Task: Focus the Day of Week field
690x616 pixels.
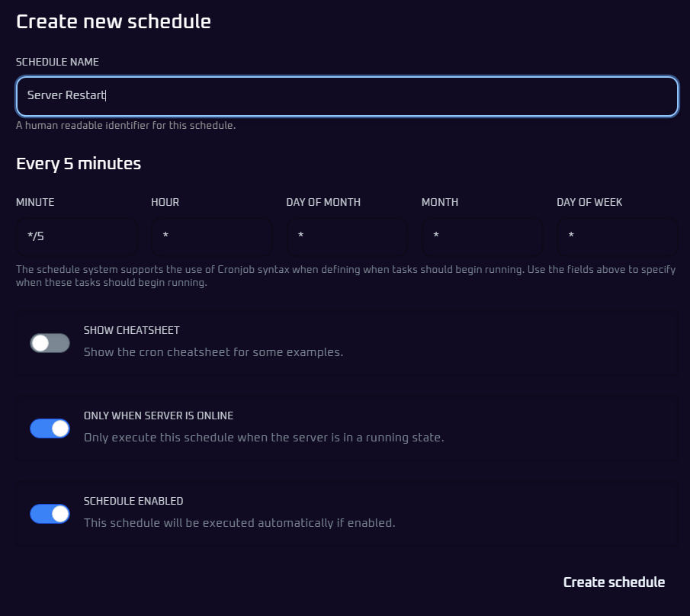Action: (x=617, y=236)
